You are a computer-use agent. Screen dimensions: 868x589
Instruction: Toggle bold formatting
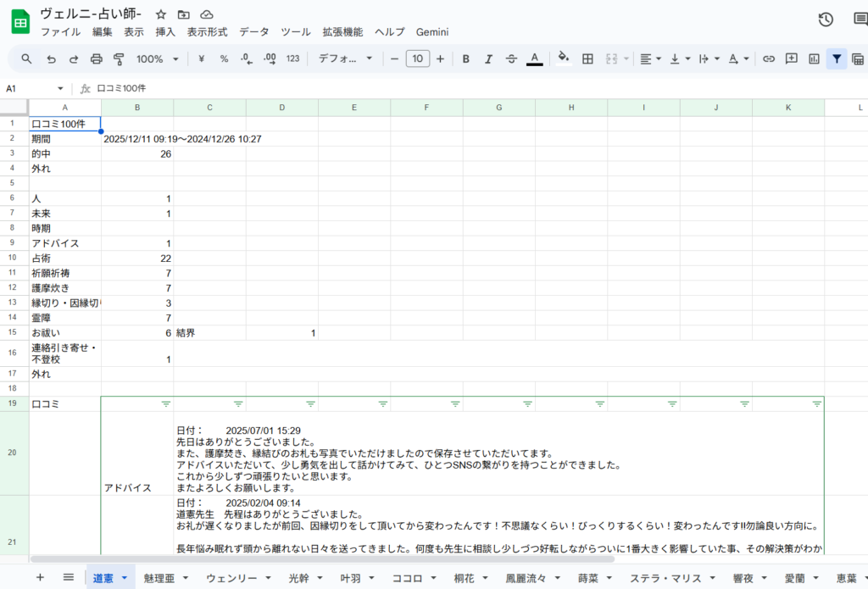(465, 59)
